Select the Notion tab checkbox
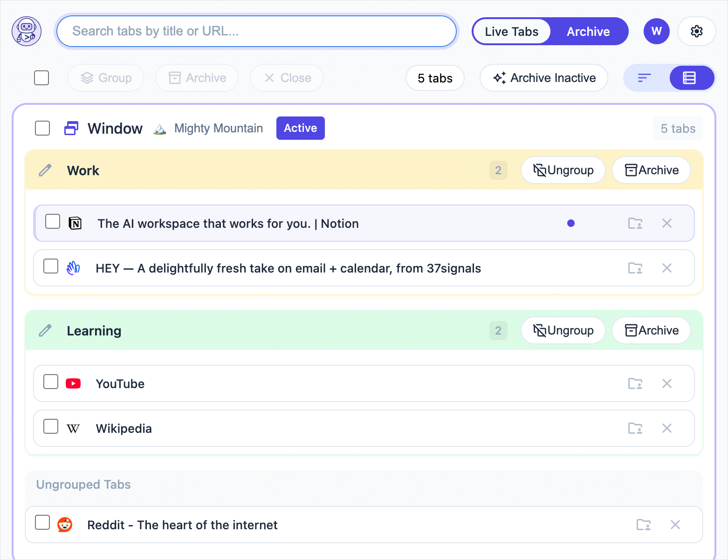Viewport: 728px width, 560px height. pyautogui.click(x=53, y=221)
